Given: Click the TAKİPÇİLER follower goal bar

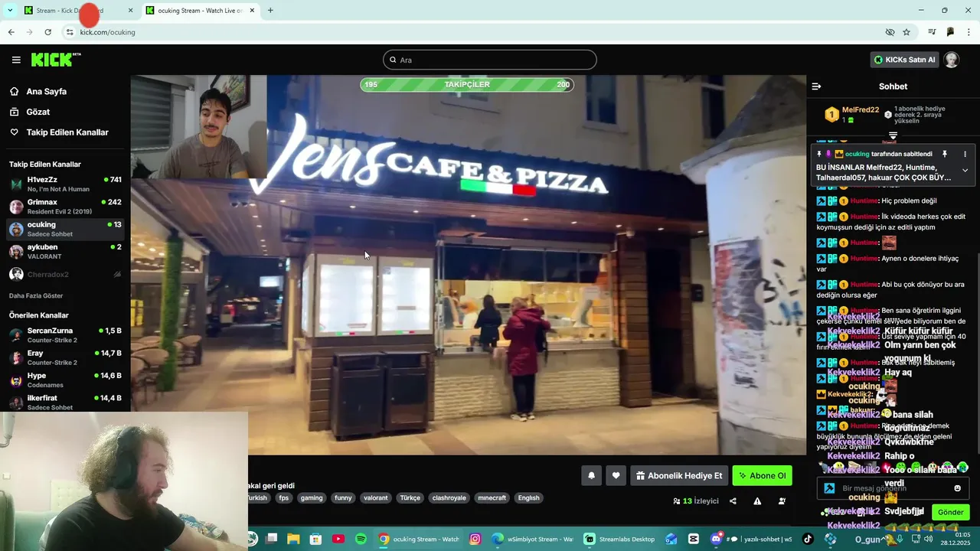Looking at the screenshot, I should point(467,84).
